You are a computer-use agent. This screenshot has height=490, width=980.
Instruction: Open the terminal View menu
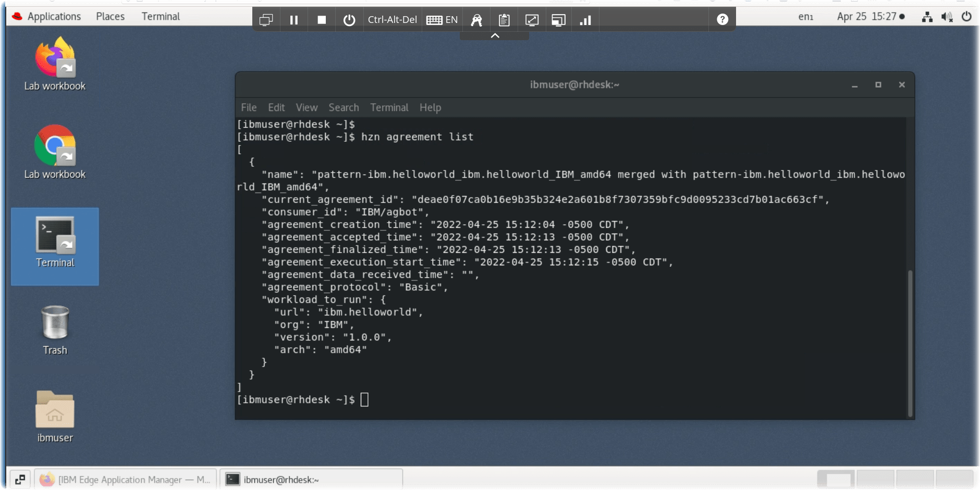(307, 107)
